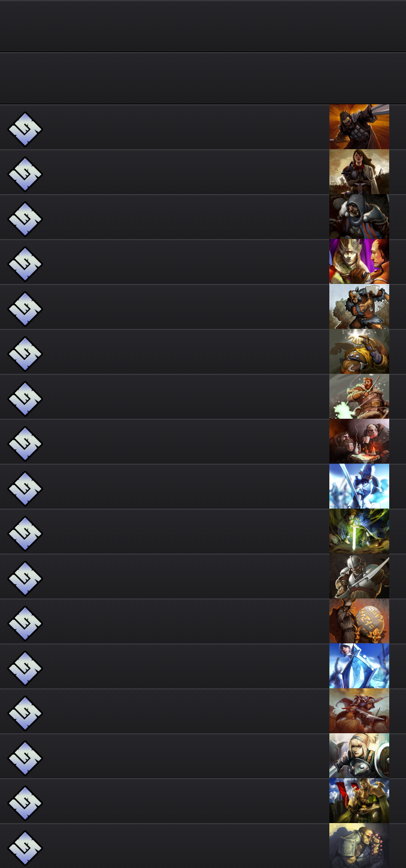Viewport: 406px width, 868px height.
Task: Click the empty topmost header bar
Action: pyautogui.click(x=203, y=26)
